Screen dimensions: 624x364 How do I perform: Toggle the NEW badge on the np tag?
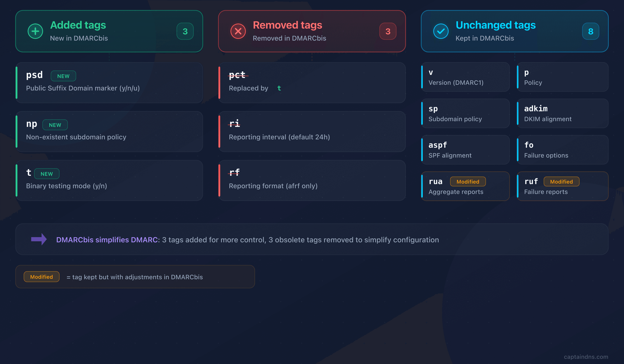click(x=55, y=125)
